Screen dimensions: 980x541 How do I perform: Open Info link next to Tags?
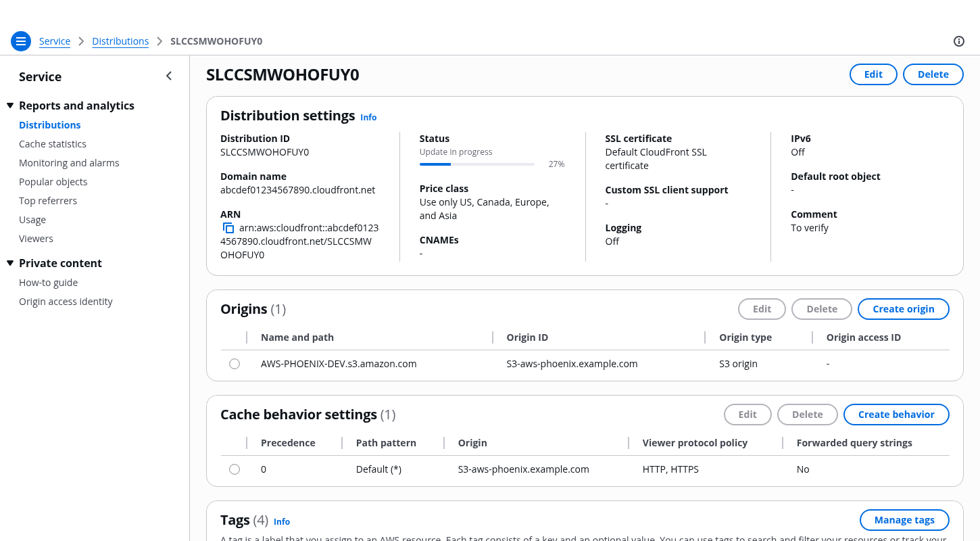pyautogui.click(x=282, y=521)
